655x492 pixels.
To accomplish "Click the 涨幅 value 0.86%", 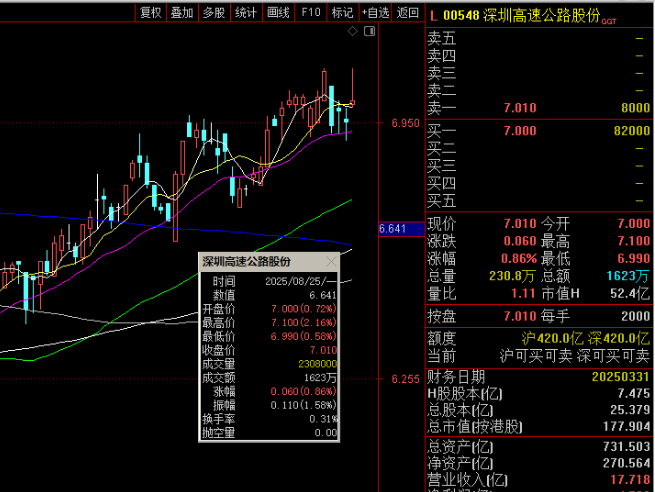I will click(x=519, y=259).
